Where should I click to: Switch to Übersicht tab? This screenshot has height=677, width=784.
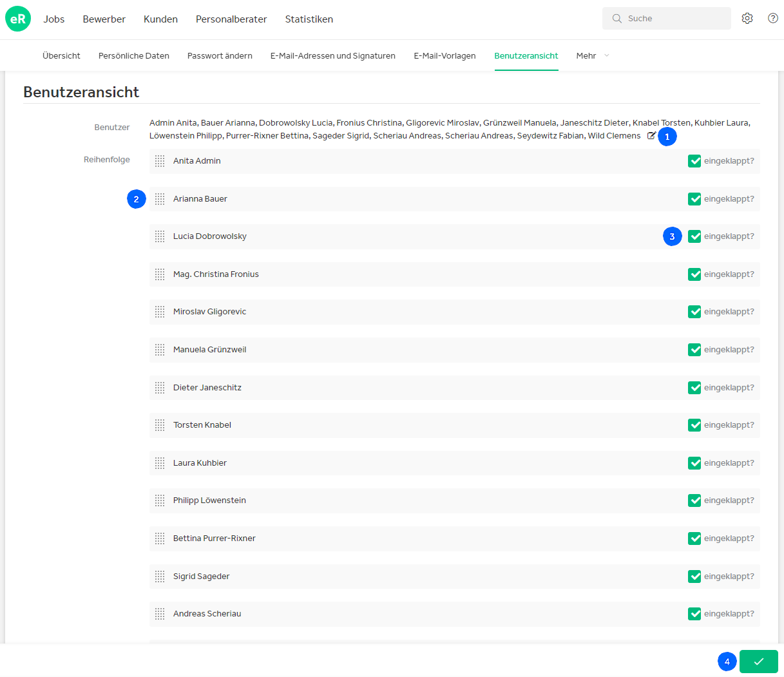[x=61, y=56]
